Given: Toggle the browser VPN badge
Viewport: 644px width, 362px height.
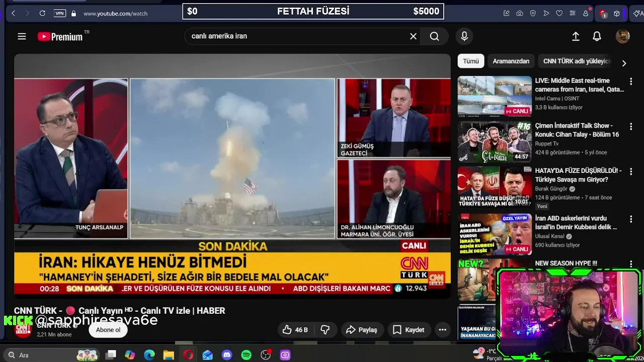Looking at the screenshot, I should (x=60, y=14).
